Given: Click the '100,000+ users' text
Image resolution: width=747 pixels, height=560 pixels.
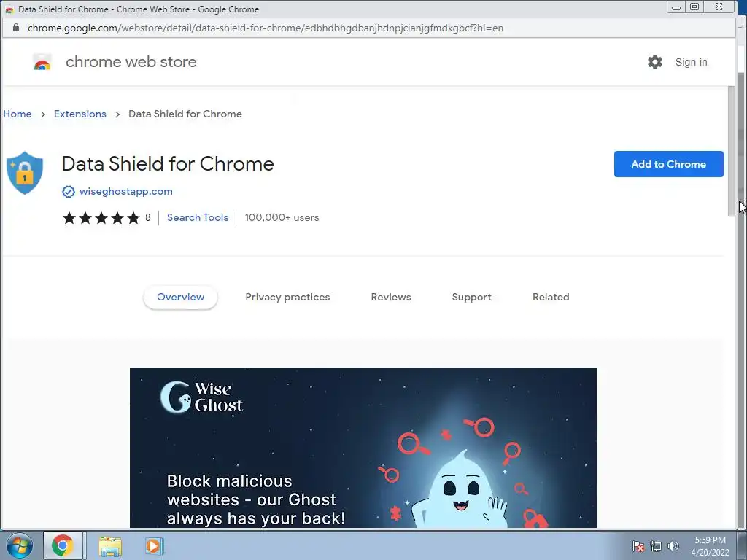Looking at the screenshot, I should pos(282,217).
